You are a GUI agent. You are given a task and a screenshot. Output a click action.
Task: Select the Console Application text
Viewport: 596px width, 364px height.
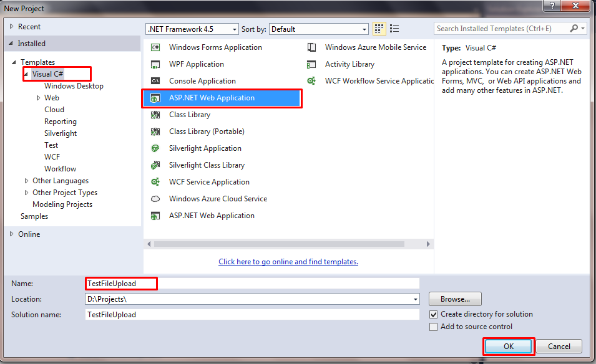point(202,81)
